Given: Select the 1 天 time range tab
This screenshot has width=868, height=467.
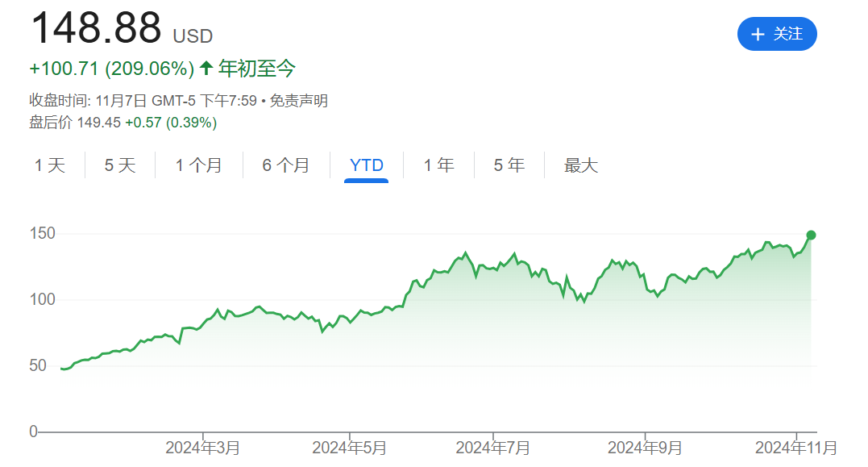Looking at the screenshot, I should (49, 165).
